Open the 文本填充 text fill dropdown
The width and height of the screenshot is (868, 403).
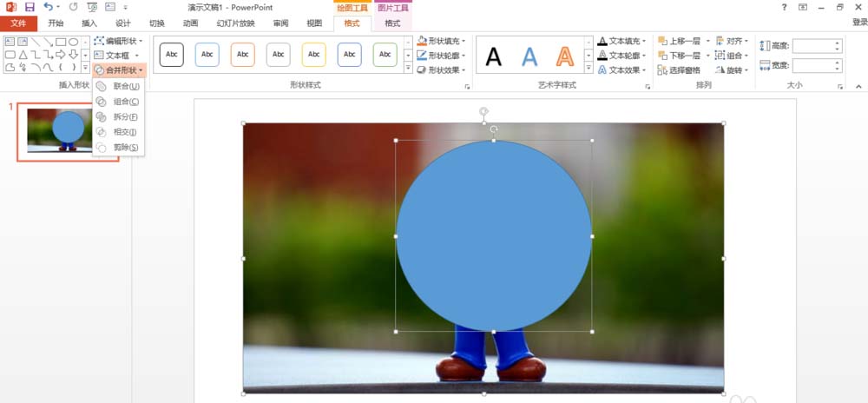point(622,41)
